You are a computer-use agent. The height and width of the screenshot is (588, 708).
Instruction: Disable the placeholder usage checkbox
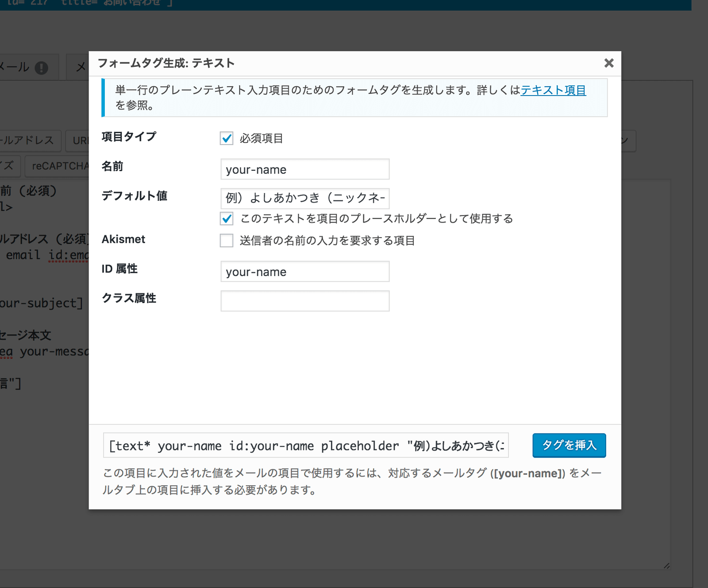click(226, 218)
